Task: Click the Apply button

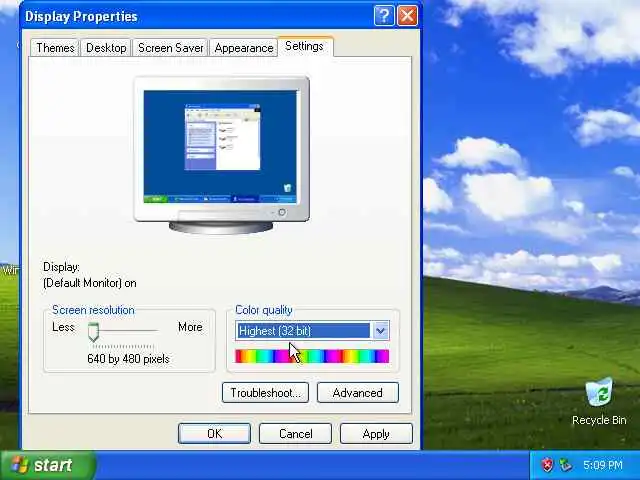Action: click(x=376, y=433)
